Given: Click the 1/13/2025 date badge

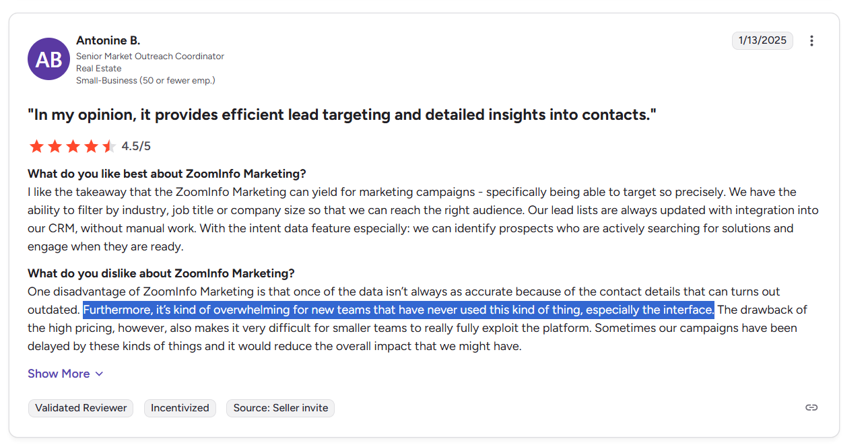Looking at the screenshot, I should click(x=762, y=40).
